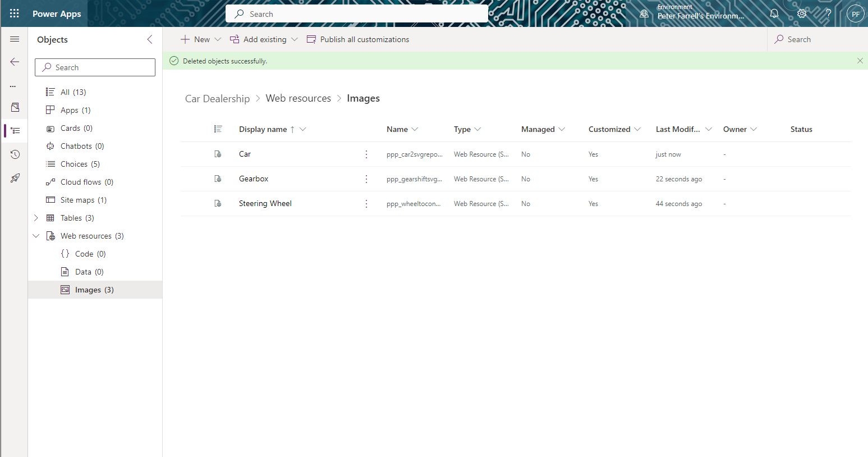Viewport: 868px width, 457px height.
Task: Open the New dropdown menu
Action: (x=219, y=39)
